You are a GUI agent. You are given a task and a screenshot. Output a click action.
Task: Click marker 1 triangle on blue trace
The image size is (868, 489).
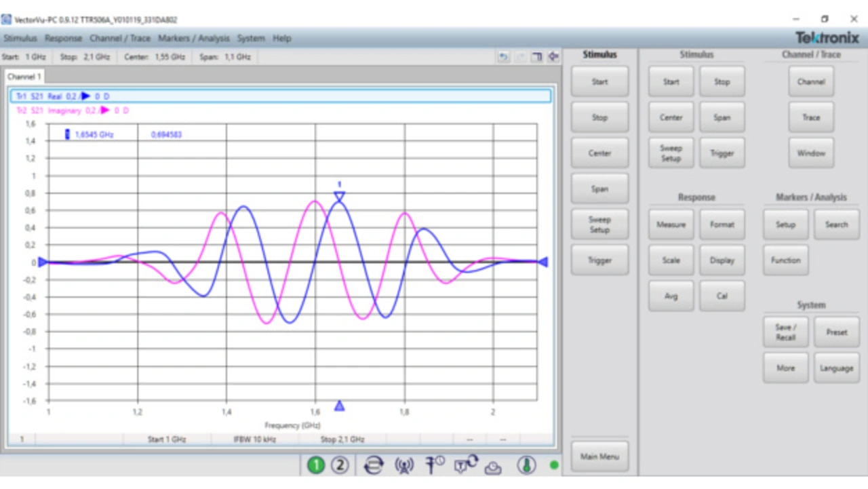340,197
